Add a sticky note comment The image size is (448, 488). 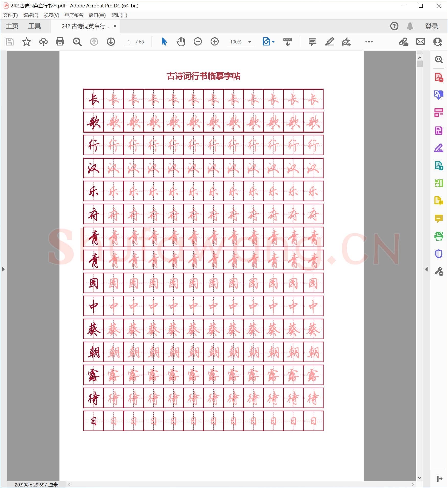(312, 42)
